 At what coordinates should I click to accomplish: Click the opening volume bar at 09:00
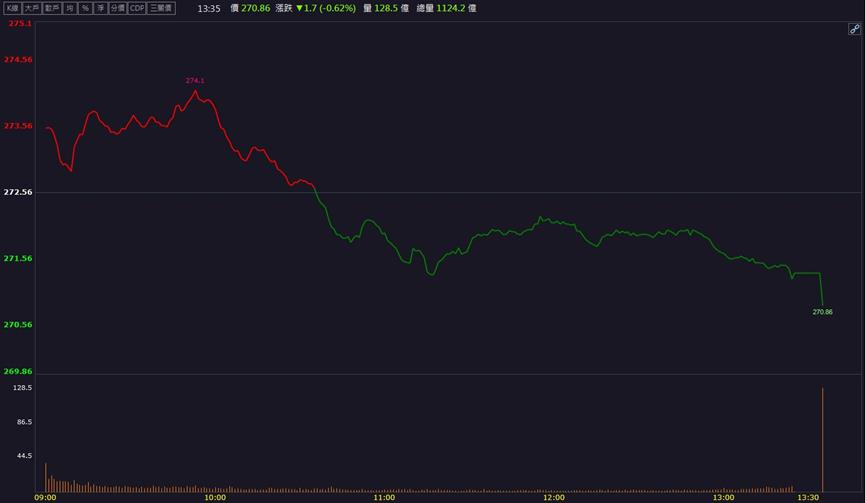pyautogui.click(x=46, y=478)
